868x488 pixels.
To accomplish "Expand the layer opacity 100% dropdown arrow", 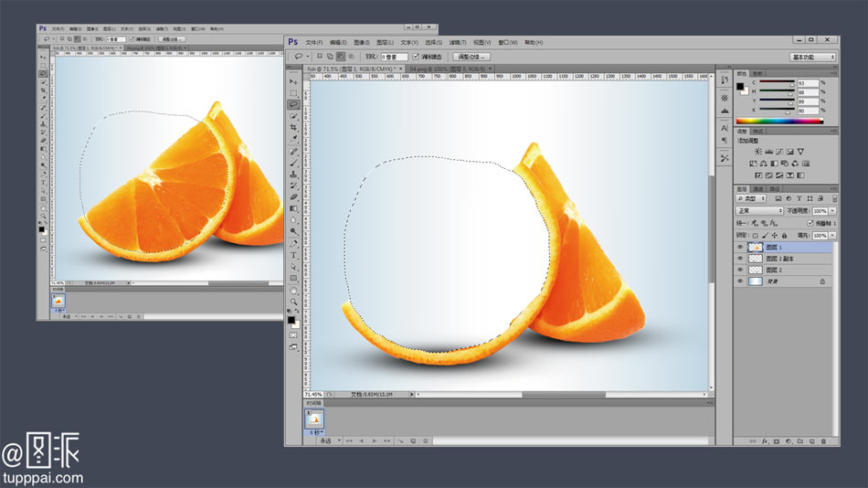I will pyautogui.click(x=833, y=210).
